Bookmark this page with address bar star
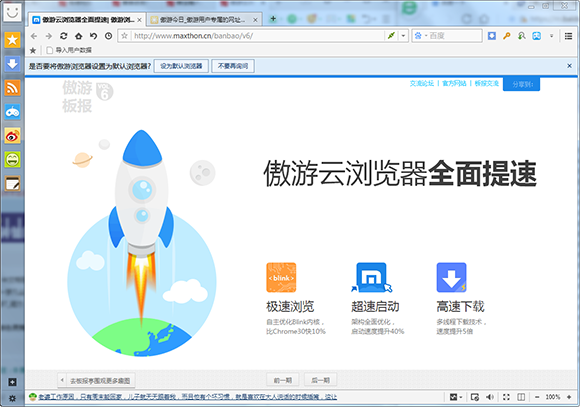Viewport: 580px width, 407px height. tap(125, 36)
